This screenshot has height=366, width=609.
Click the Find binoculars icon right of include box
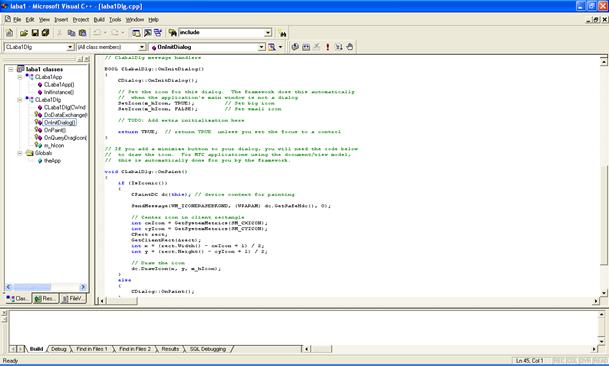pos(283,34)
